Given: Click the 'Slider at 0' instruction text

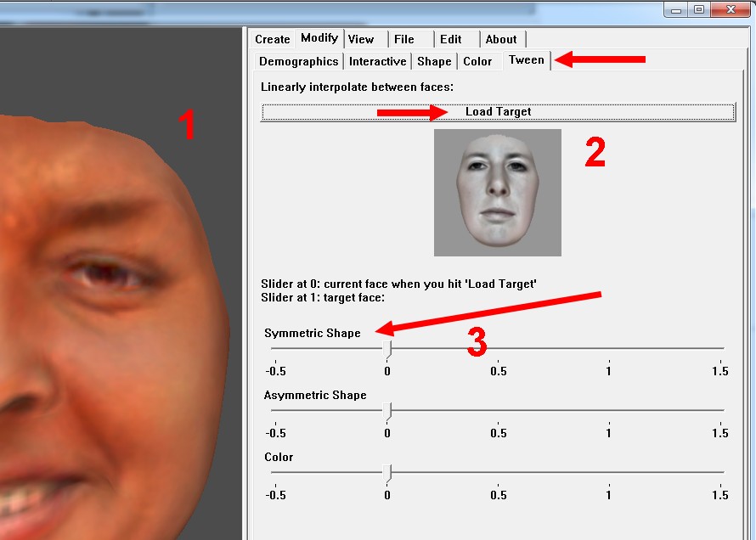Looking at the screenshot, I should [x=398, y=284].
